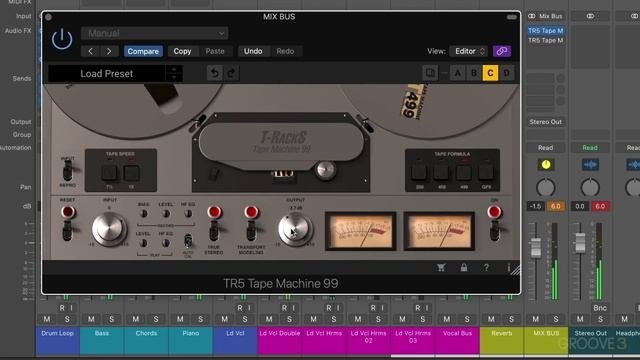Viewport: 640px width, 360px height.
Task: Flip the Transport Modeling switch
Action: pos(251,231)
